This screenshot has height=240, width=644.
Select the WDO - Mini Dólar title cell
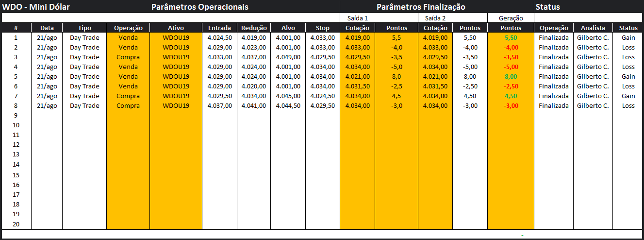(36, 7)
